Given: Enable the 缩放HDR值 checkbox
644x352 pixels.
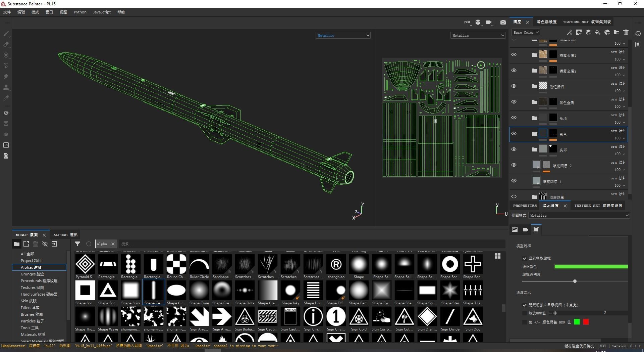Looking at the screenshot, I should pyautogui.click(x=525, y=313).
